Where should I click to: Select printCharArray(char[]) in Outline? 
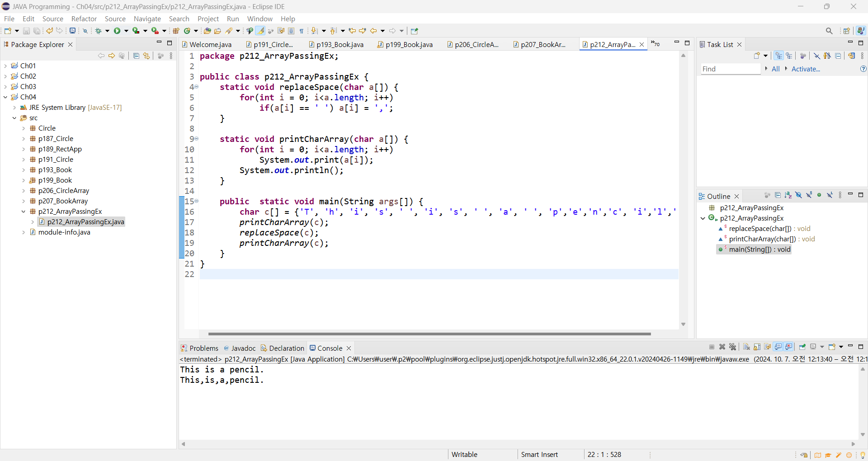pyautogui.click(x=767, y=239)
